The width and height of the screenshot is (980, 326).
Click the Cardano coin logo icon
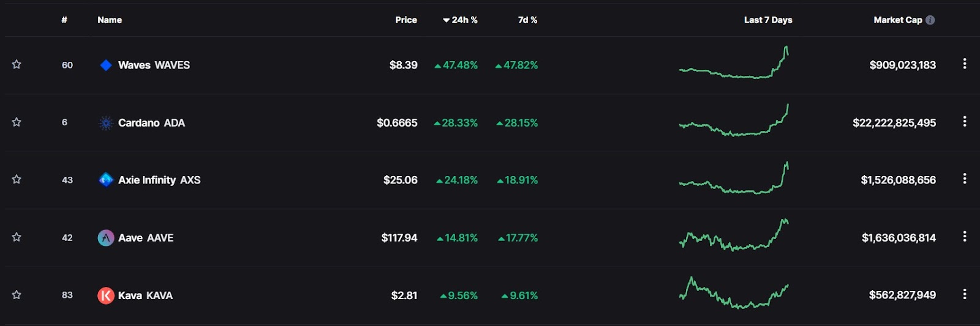(x=106, y=123)
